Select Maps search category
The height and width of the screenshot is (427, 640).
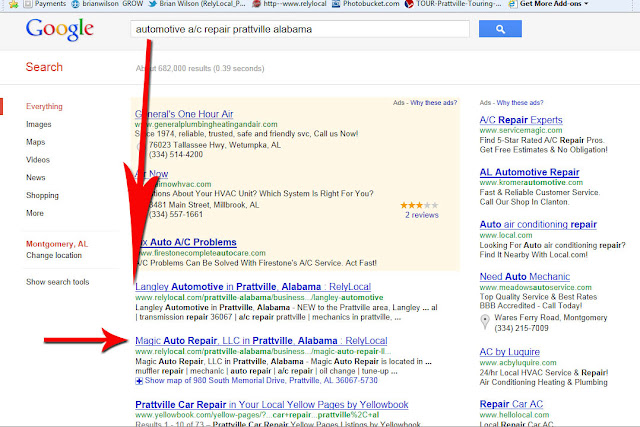click(x=36, y=142)
